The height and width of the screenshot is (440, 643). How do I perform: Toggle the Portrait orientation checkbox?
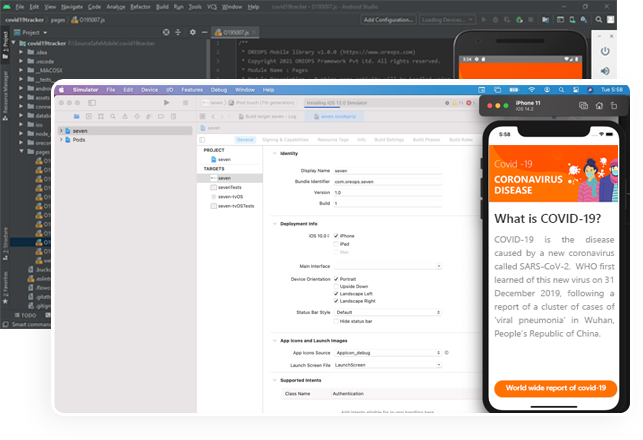(336, 279)
